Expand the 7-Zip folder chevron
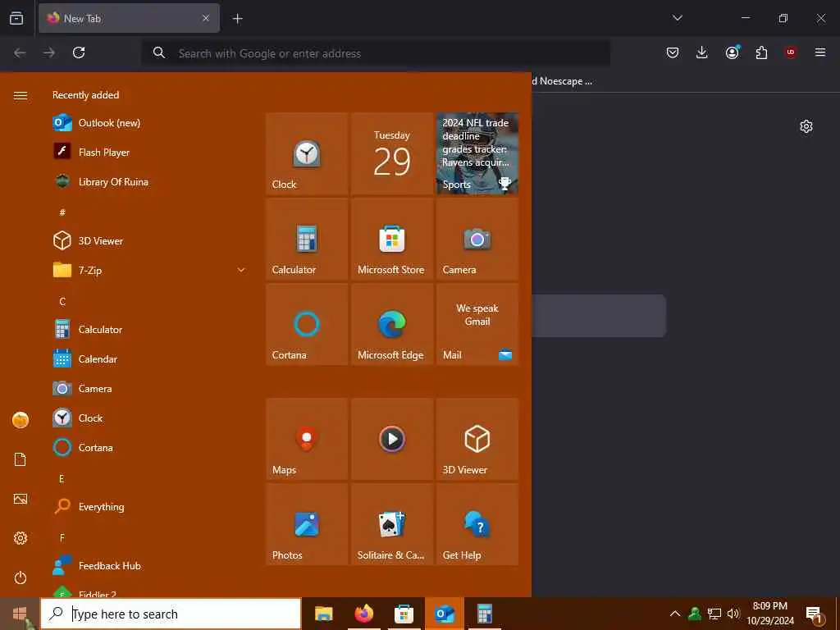Viewport: 840px width, 630px height. [x=241, y=270]
